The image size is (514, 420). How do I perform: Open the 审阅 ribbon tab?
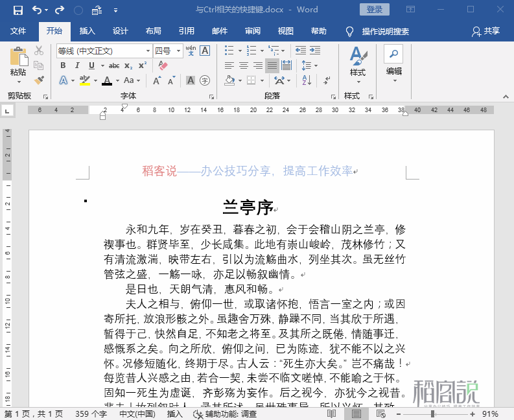coord(253,31)
